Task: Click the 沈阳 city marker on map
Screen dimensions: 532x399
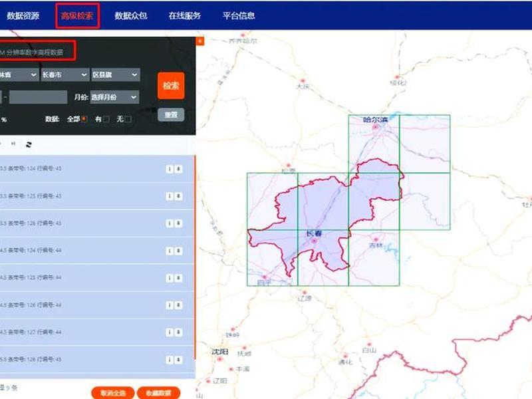Action: pos(220,359)
